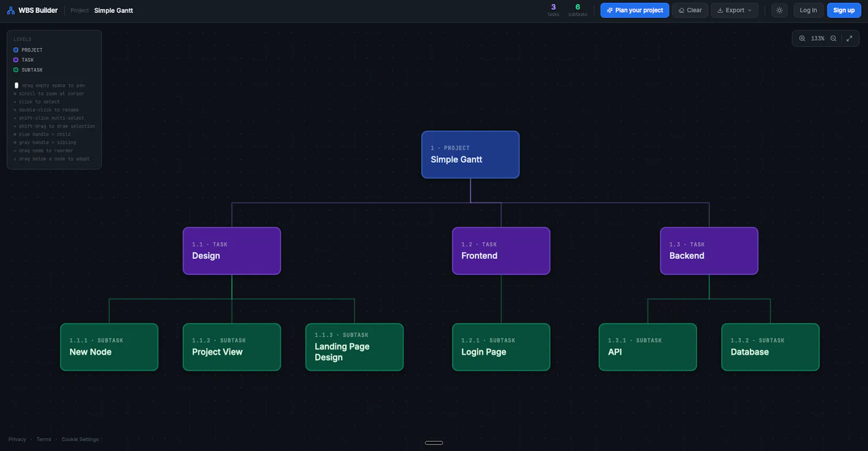868x451 pixels.
Task: Select the New Node subtask
Action: point(109,347)
